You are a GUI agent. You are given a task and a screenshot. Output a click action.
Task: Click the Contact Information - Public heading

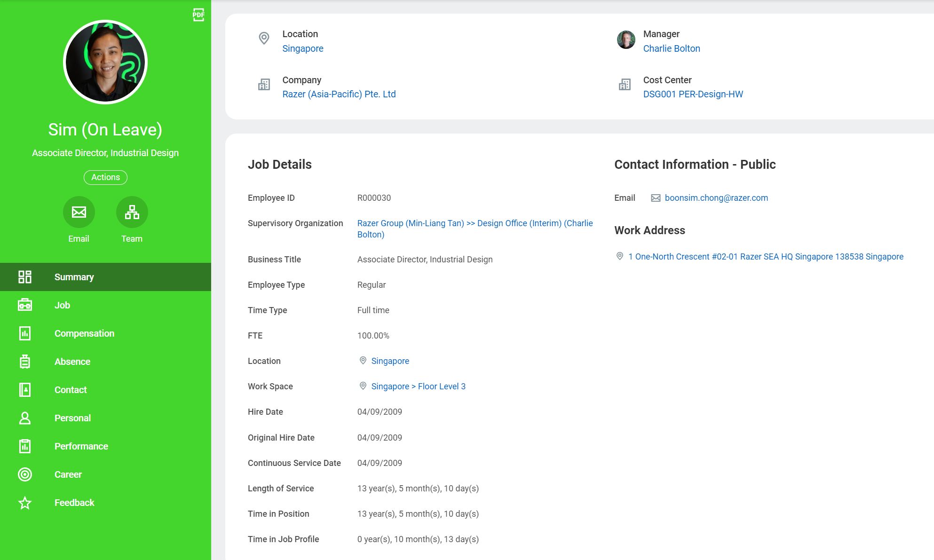(x=695, y=164)
